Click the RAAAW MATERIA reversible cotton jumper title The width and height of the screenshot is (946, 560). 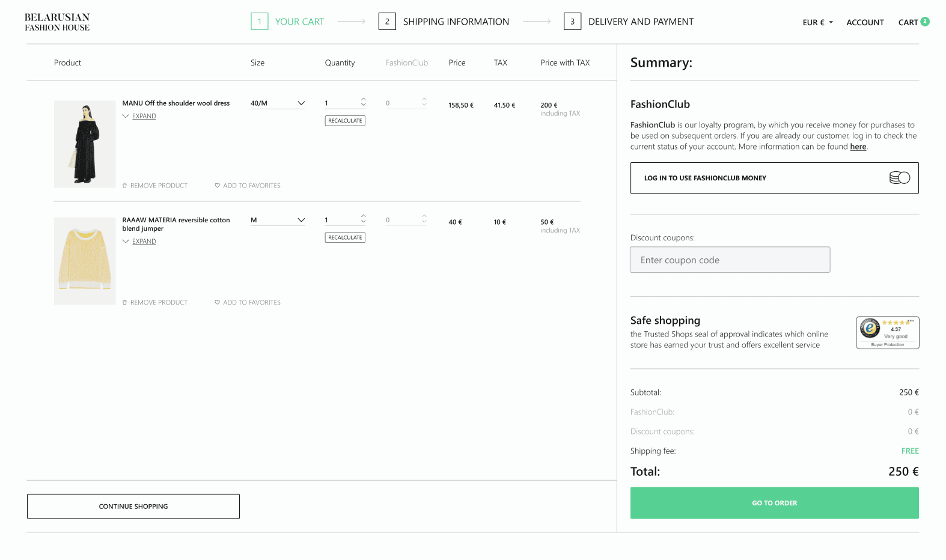[x=176, y=224]
